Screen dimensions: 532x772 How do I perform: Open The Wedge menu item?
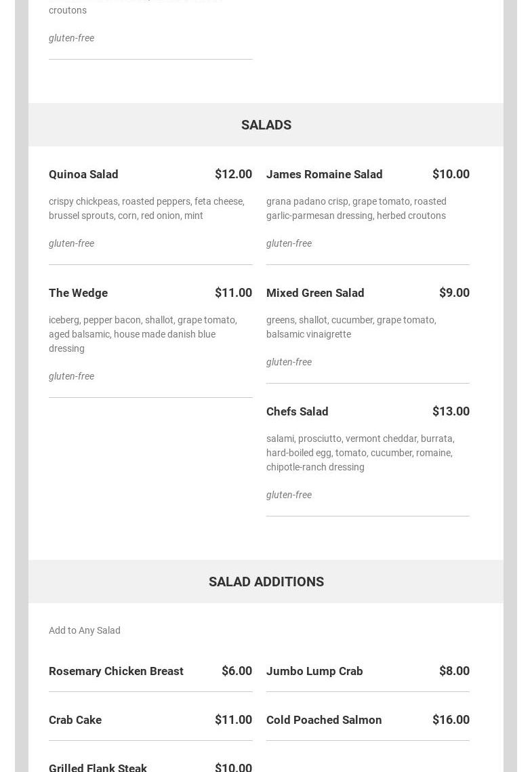[x=78, y=293]
